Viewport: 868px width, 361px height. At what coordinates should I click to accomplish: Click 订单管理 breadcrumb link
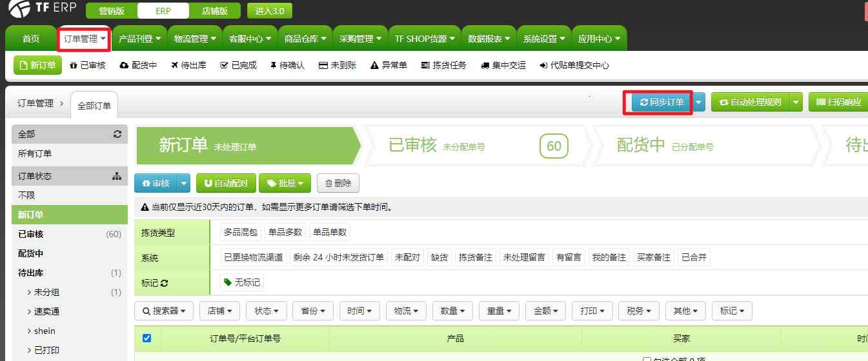point(35,103)
